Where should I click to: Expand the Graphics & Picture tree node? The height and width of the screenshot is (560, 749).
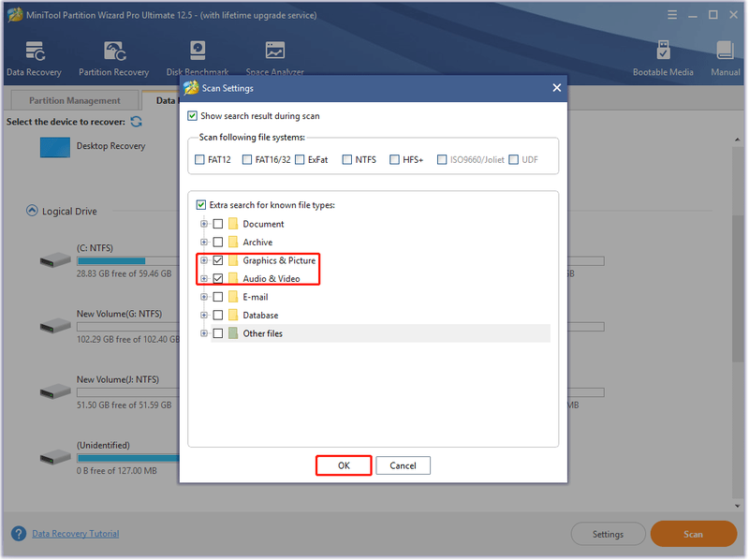click(x=204, y=260)
